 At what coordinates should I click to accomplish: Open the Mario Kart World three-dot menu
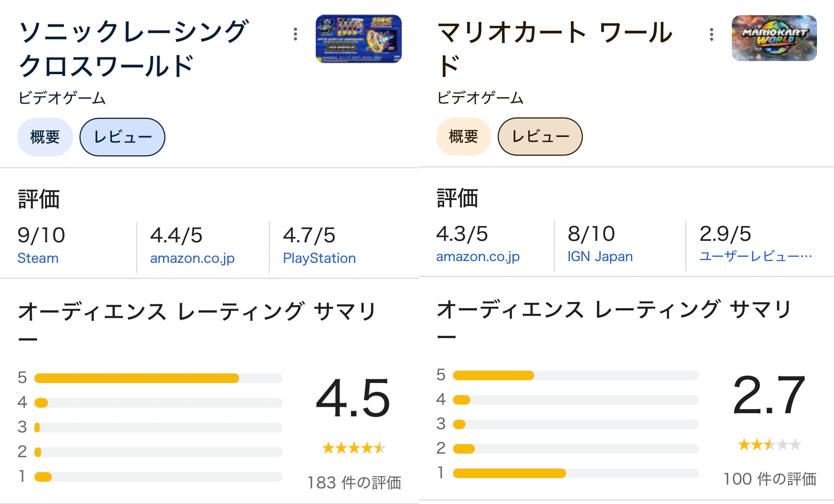click(711, 34)
